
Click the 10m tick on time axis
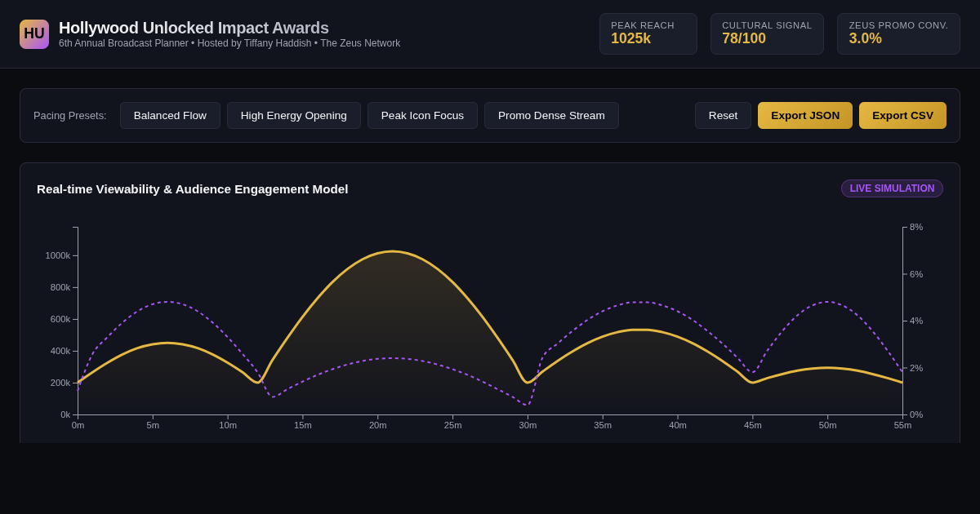pos(228,425)
